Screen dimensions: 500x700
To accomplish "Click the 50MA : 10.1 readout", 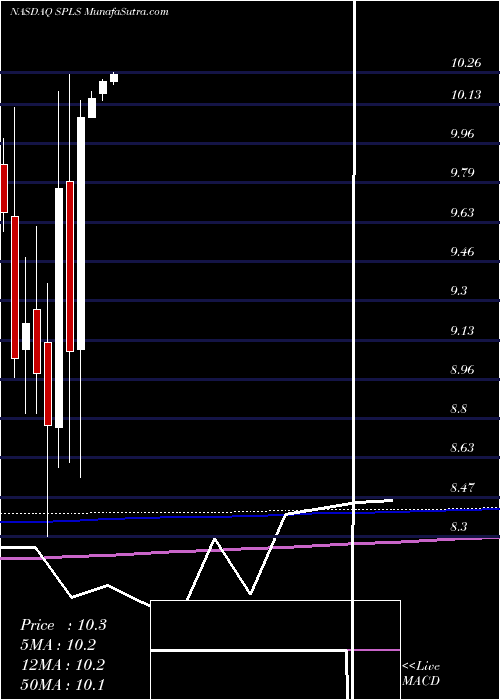I will click(62, 684).
